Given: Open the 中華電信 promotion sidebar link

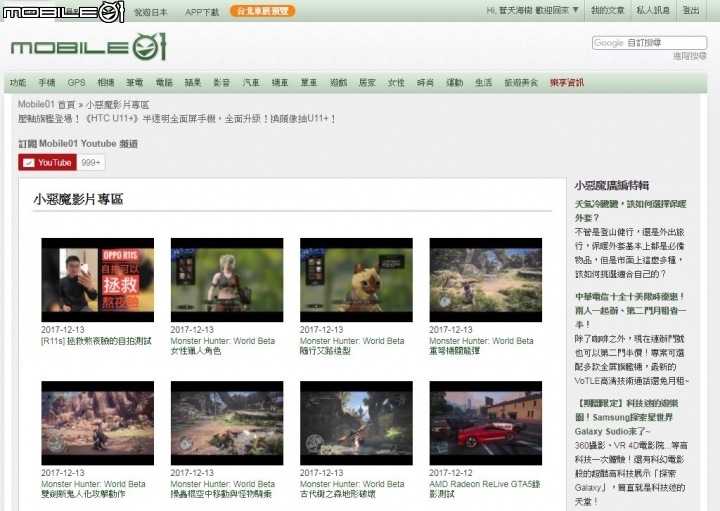Looking at the screenshot, I should 630,310.
